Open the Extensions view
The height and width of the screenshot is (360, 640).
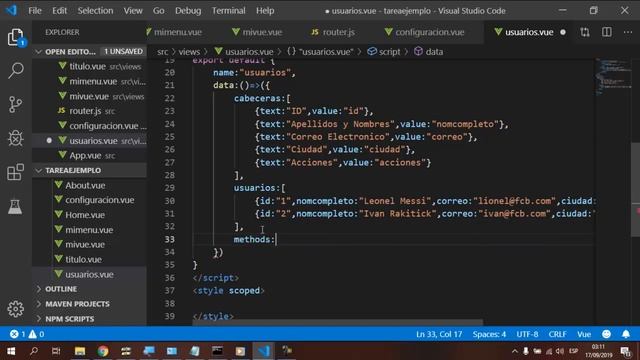[x=16, y=172]
